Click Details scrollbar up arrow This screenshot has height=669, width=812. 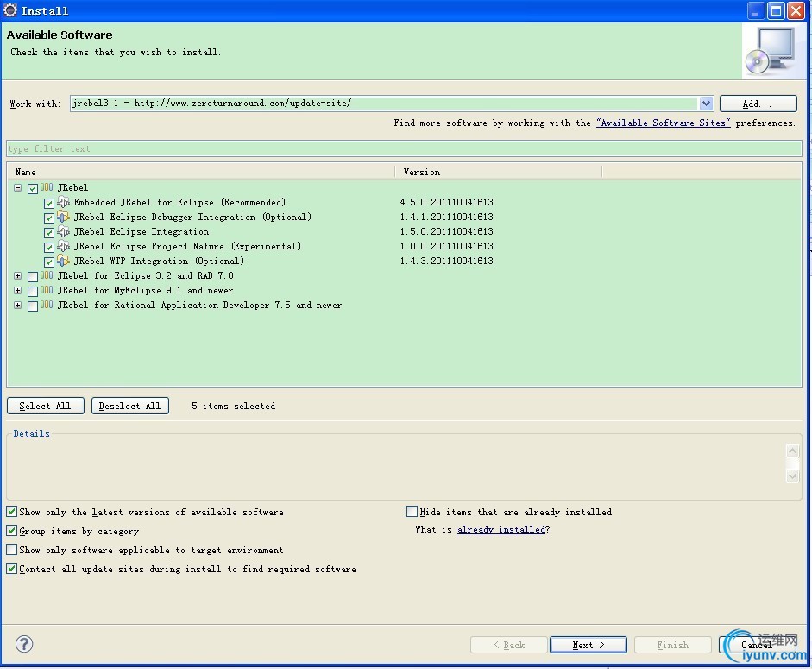tap(792, 451)
